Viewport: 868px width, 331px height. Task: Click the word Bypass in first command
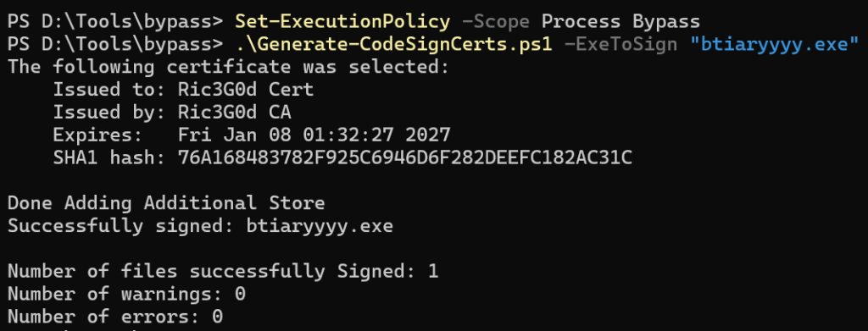pyautogui.click(x=666, y=22)
